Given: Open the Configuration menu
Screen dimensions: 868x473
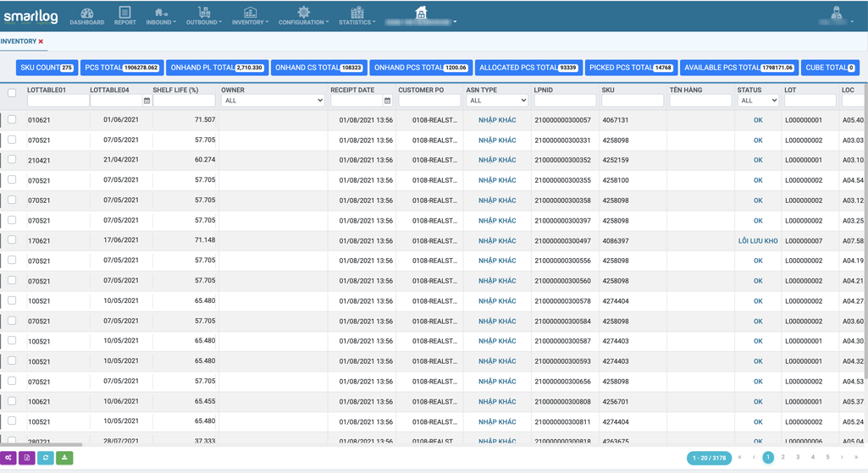Looking at the screenshot, I should click(303, 16).
